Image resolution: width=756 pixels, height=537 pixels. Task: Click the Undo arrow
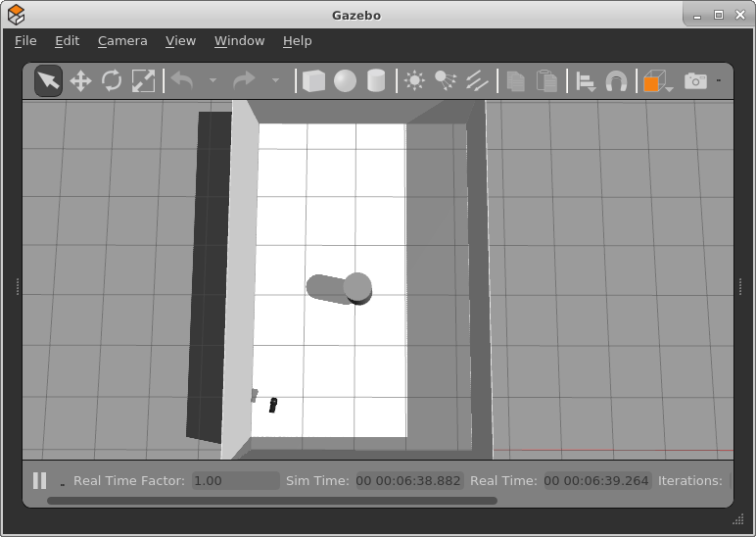click(182, 80)
